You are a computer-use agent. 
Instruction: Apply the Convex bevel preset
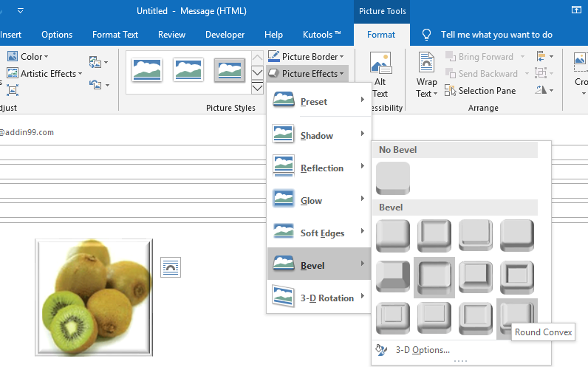(x=476, y=278)
